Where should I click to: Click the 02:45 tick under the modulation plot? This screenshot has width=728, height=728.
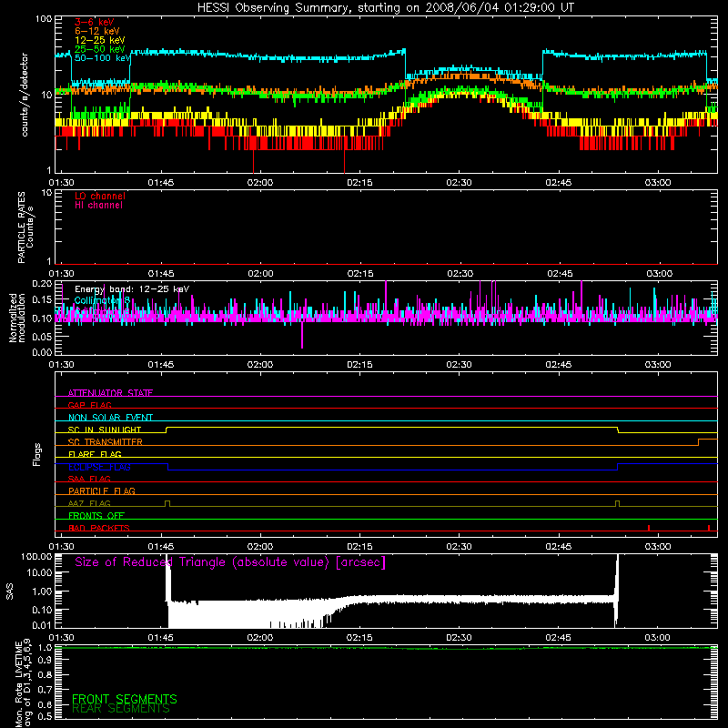(x=558, y=365)
